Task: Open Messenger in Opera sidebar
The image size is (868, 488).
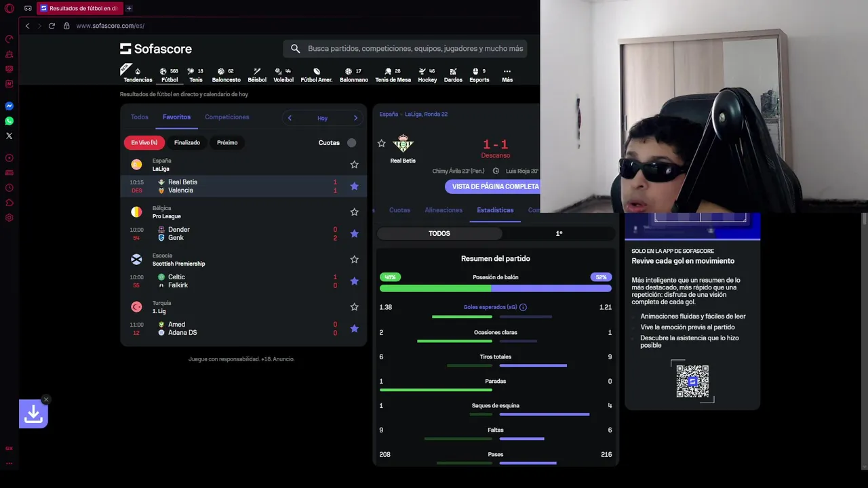Action: [9, 106]
